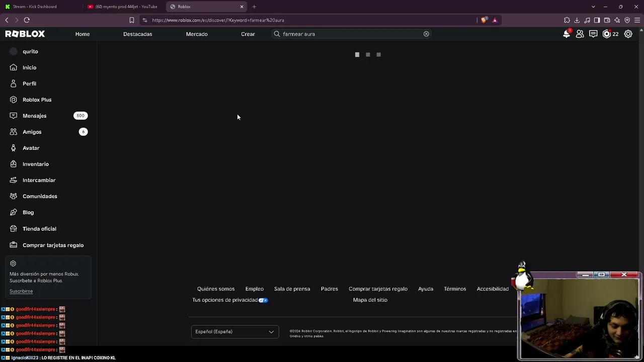Open Destacadas in top navigation

(137, 34)
